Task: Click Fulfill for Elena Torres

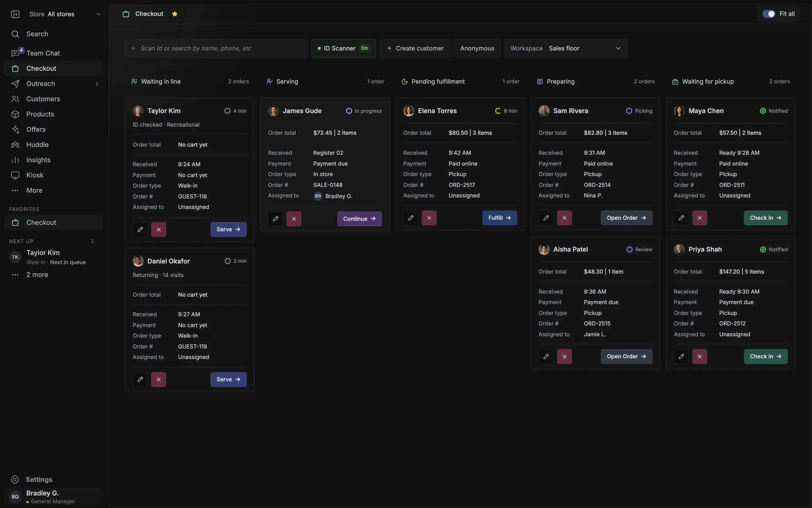Action: coord(500,218)
